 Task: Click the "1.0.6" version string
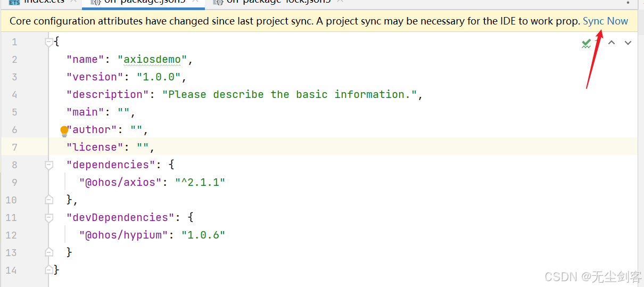click(x=203, y=235)
